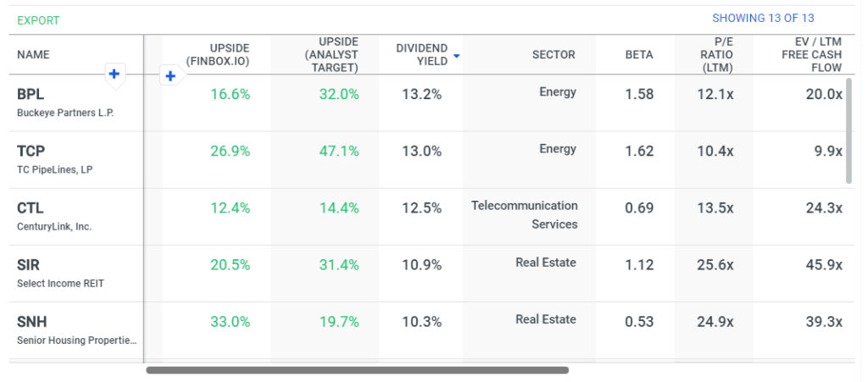Click the EV / LTM Free Cash Flow header
The image size is (868, 382).
(x=811, y=55)
